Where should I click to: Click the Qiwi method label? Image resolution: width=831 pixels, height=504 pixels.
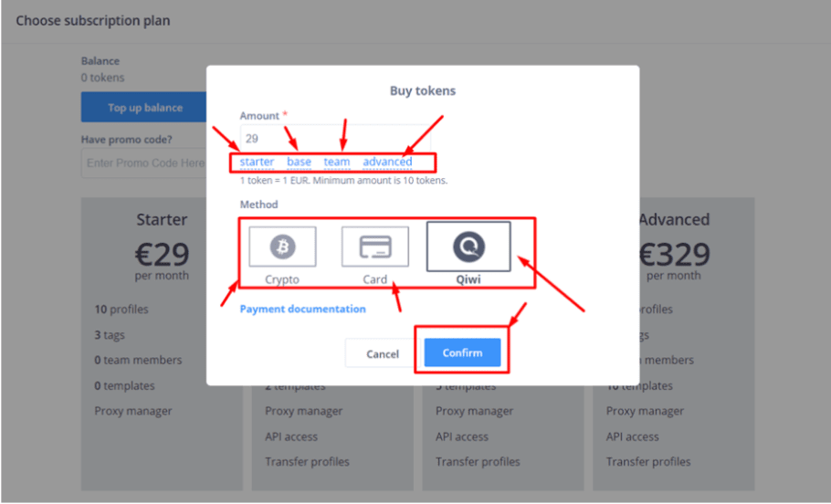coord(468,279)
